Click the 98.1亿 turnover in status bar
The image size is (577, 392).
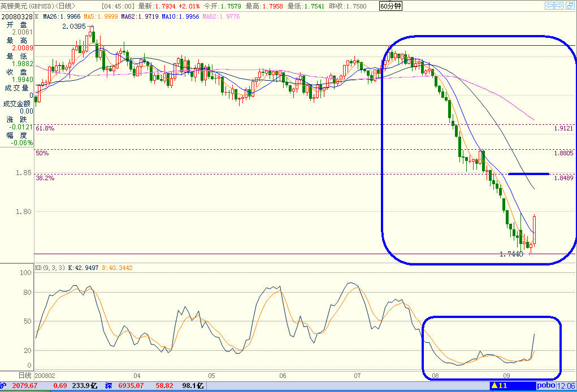[x=193, y=385]
